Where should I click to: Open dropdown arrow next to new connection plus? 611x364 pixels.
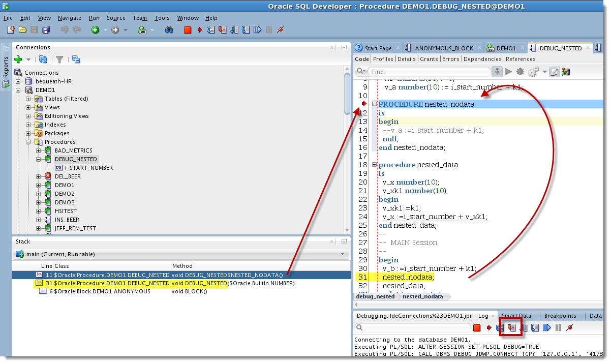(x=28, y=59)
